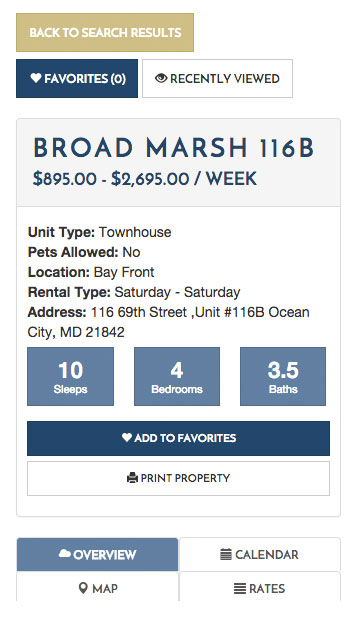Click the calendar grid icon
The image size is (361, 618).
226,555
